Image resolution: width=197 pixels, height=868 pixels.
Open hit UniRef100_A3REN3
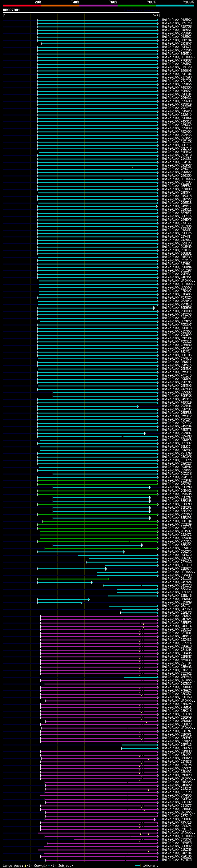click(x=176, y=504)
